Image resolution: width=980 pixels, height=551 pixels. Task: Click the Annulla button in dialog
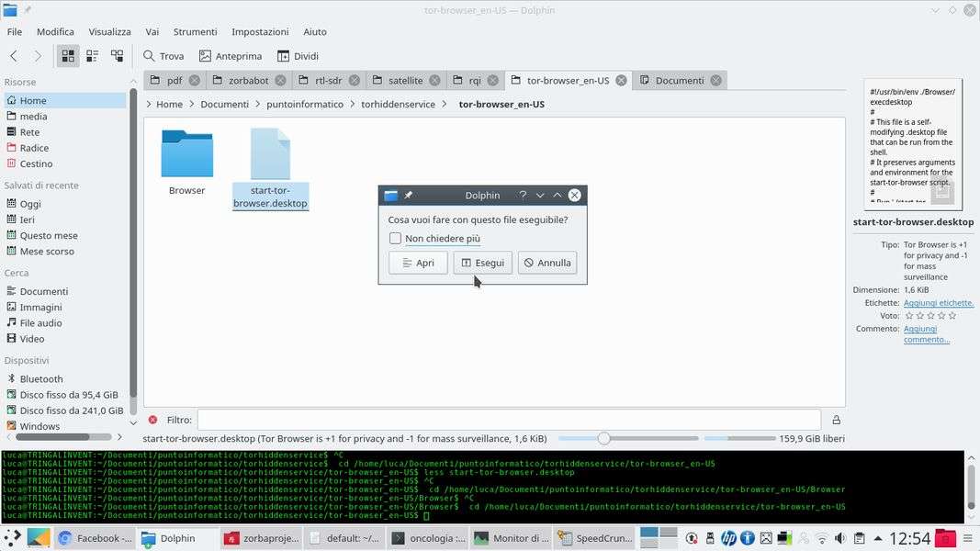coord(547,263)
